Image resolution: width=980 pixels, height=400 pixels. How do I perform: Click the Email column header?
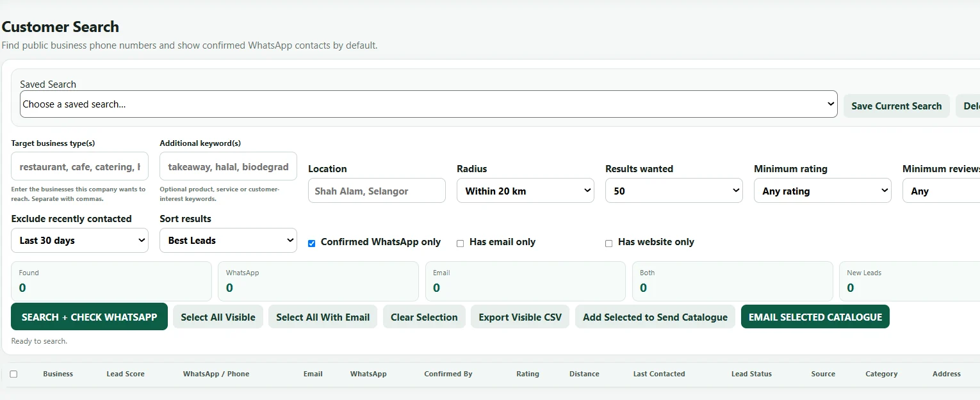pyautogui.click(x=313, y=374)
